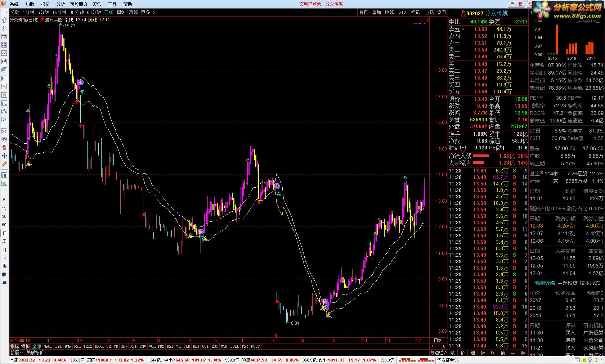Viewport: 605px width, 364px height.
Task: Open the 报价 menu
Action: [45, 4]
